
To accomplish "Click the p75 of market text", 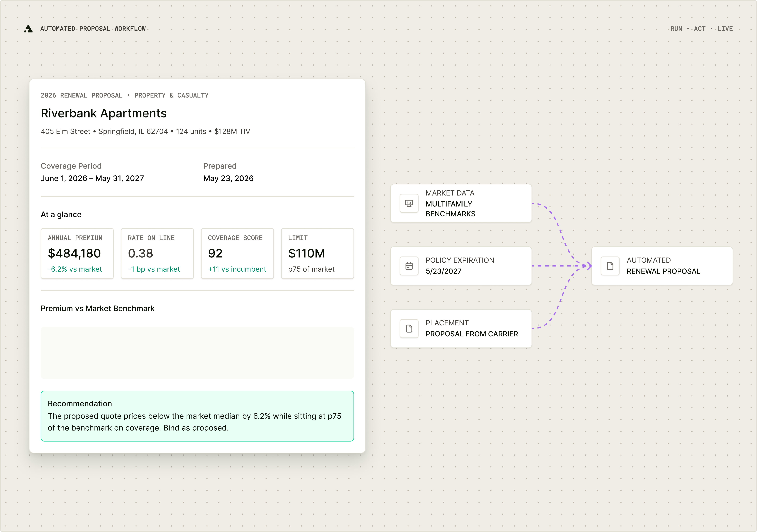I will [x=311, y=269].
